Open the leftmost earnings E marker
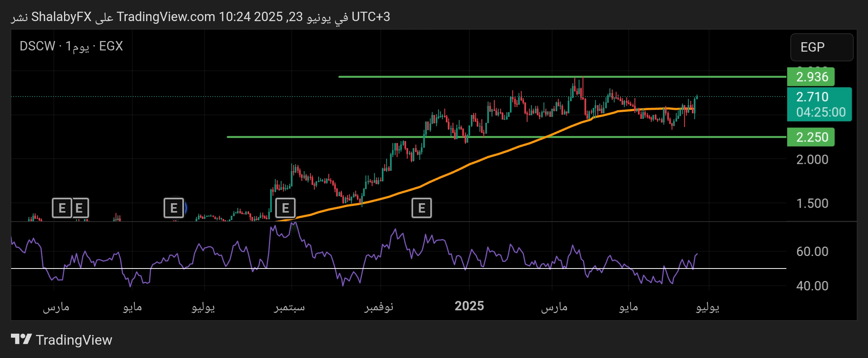 [x=62, y=208]
